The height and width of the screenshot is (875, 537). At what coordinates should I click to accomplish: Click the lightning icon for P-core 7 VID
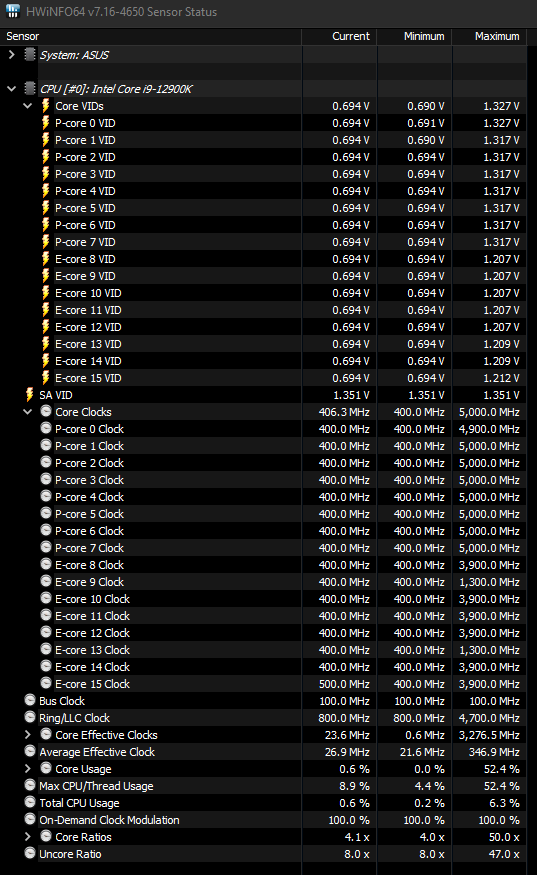[46, 242]
